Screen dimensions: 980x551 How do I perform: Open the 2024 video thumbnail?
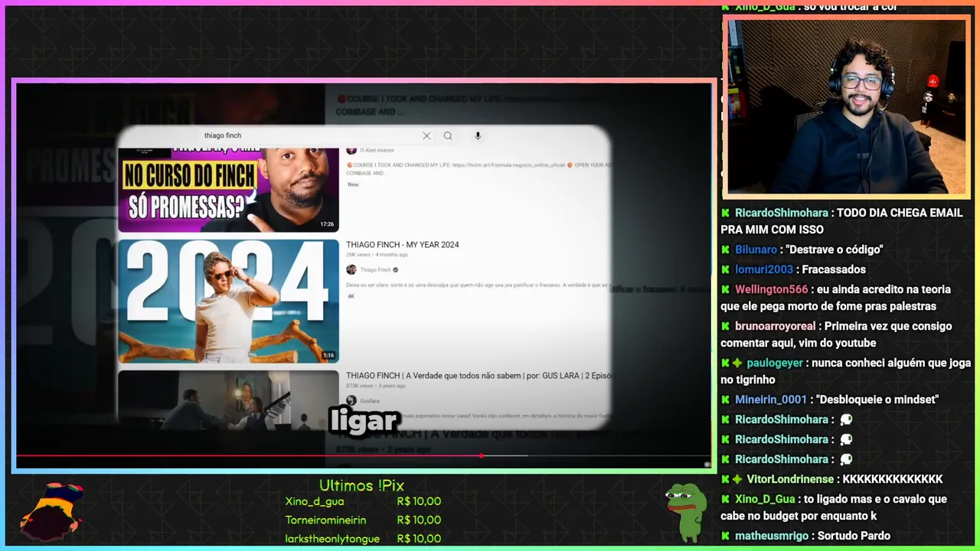click(228, 301)
